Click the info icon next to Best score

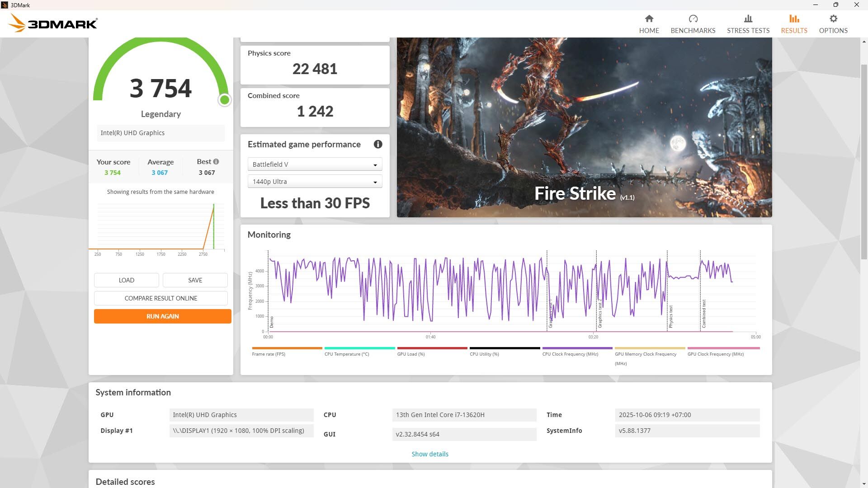point(216,161)
